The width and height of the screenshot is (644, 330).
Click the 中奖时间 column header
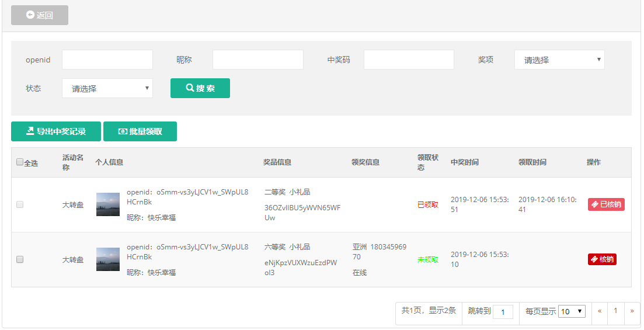pyautogui.click(x=465, y=162)
